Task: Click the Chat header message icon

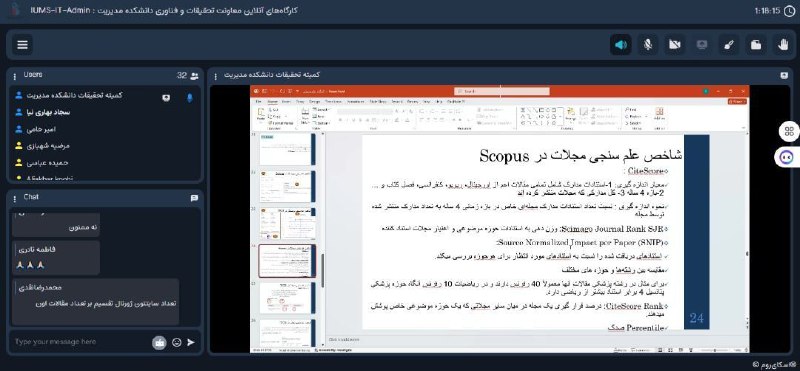Action: click(x=194, y=198)
